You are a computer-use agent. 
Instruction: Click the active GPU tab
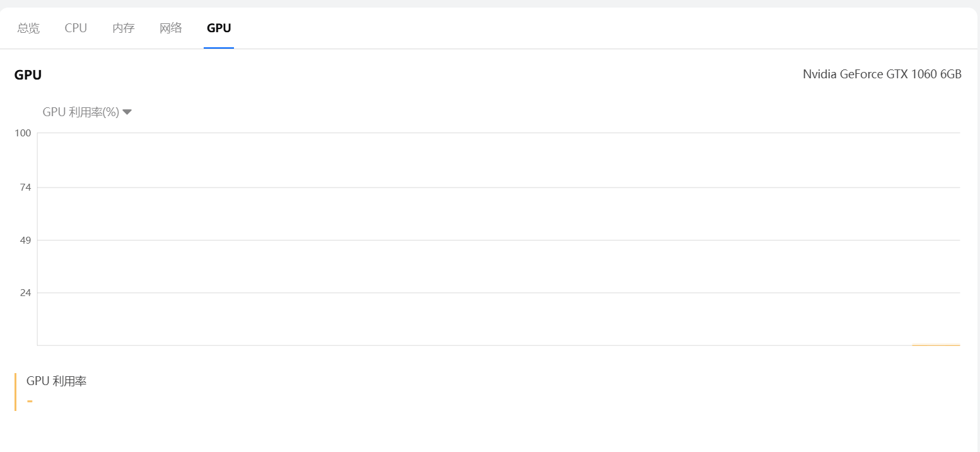coord(219,28)
